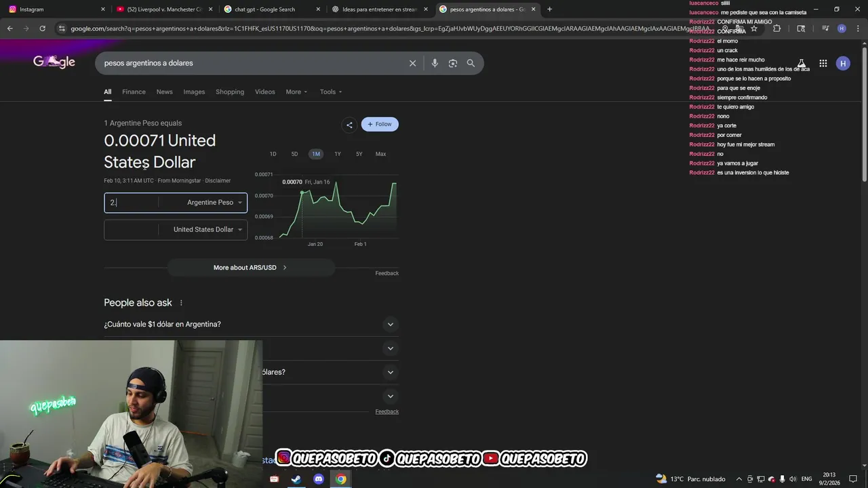The height and width of the screenshot is (488, 868).
Task: Expand the fourth People also ask question
Action: pyautogui.click(x=390, y=396)
